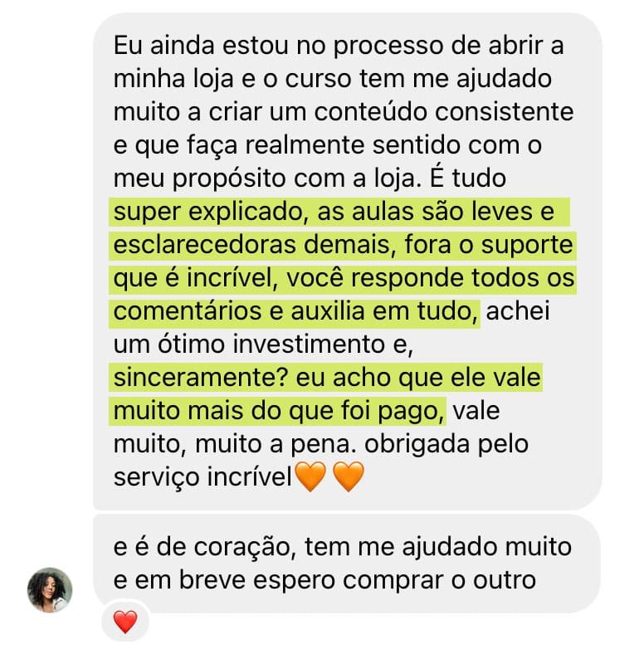Click highlighted phrase 'sinceramente? eu acho que ele vale'
Screen dimensions: 644x645
327,378
